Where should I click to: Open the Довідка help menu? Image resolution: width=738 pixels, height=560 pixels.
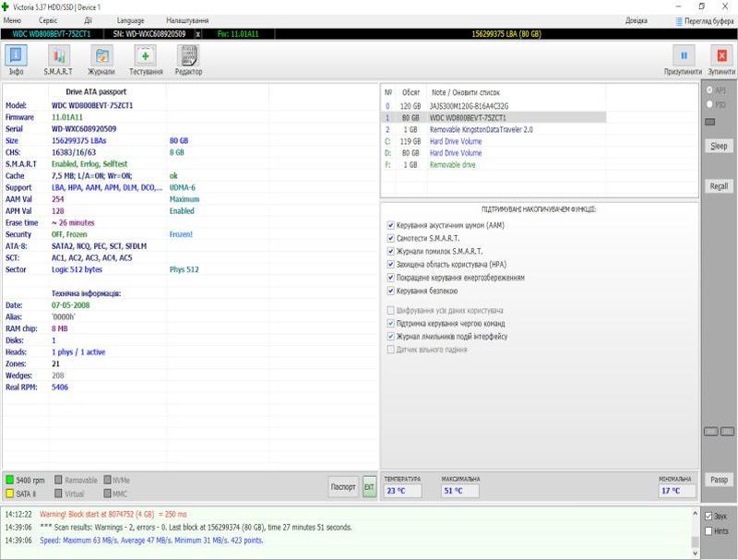click(x=636, y=20)
